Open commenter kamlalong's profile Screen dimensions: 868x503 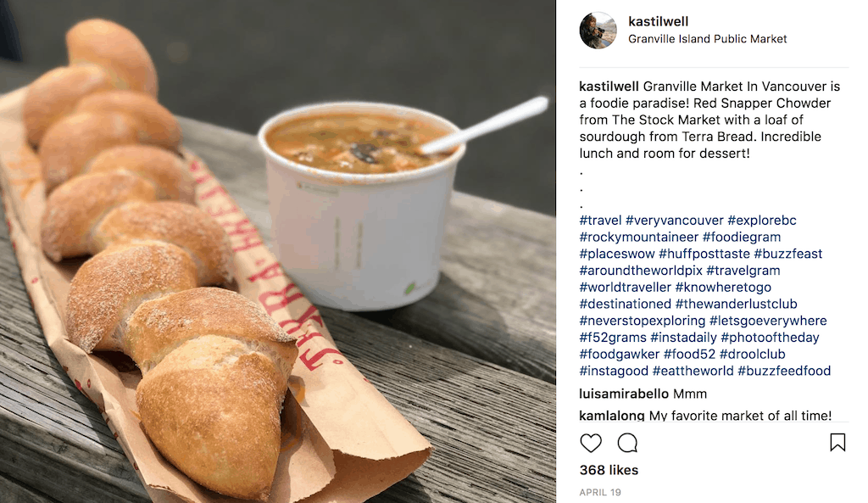[x=612, y=416]
